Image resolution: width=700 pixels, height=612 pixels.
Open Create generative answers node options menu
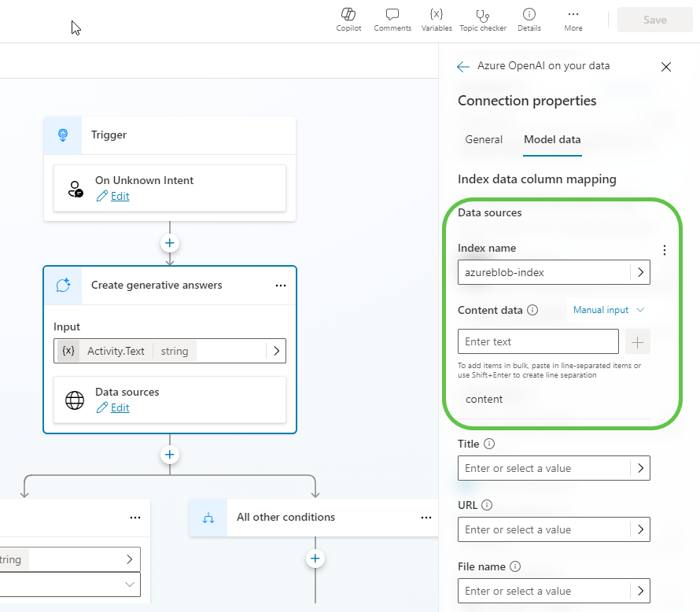point(281,286)
